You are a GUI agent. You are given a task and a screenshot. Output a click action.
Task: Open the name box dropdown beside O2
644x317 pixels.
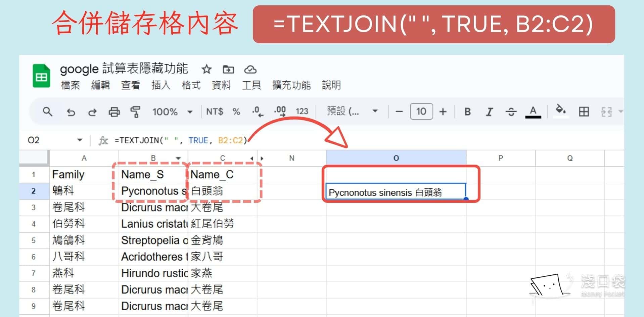[80, 140]
